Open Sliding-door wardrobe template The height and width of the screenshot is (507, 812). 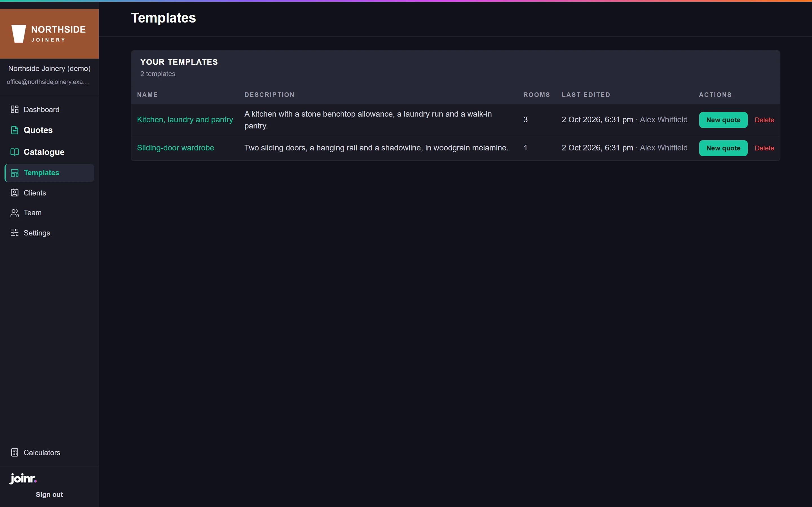click(x=175, y=148)
